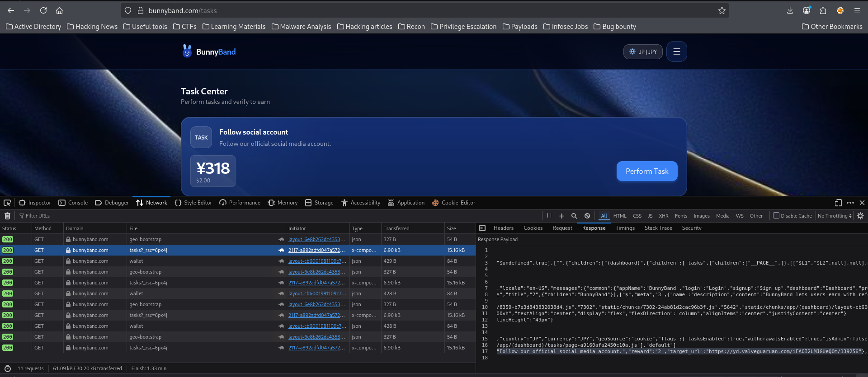Collapse the request details side pane
The image size is (868, 377).
482,228
